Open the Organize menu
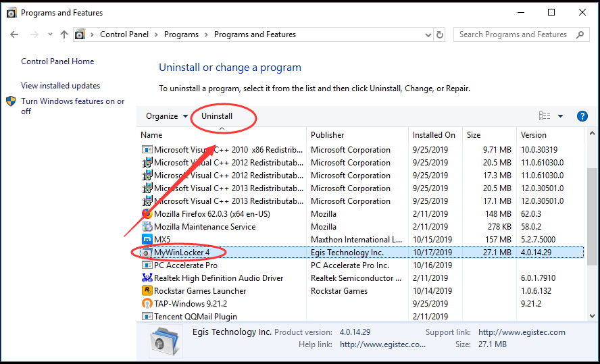The image size is (600, 364). tap(167, 116)
